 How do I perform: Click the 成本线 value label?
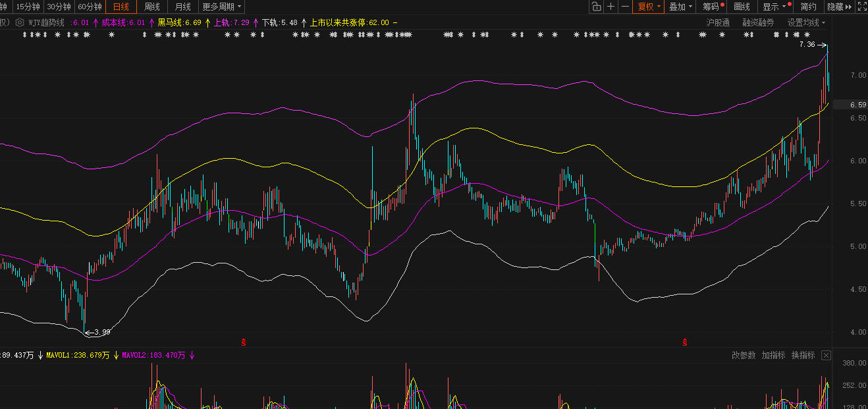[x=122, y=22]
